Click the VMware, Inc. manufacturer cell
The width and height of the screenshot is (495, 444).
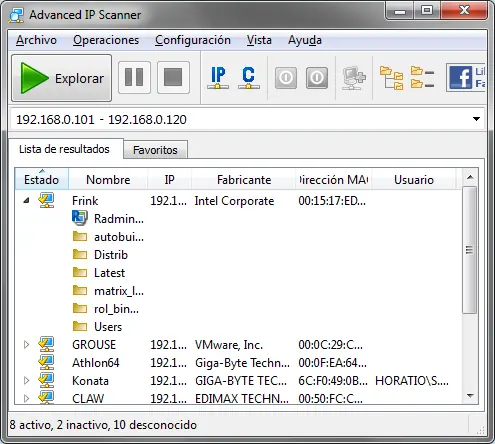pos(229,345)
